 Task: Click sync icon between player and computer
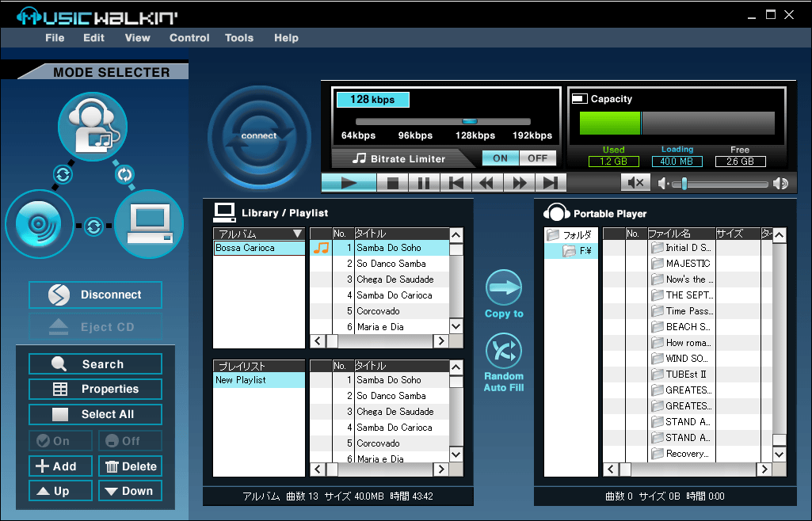[124, 174]
